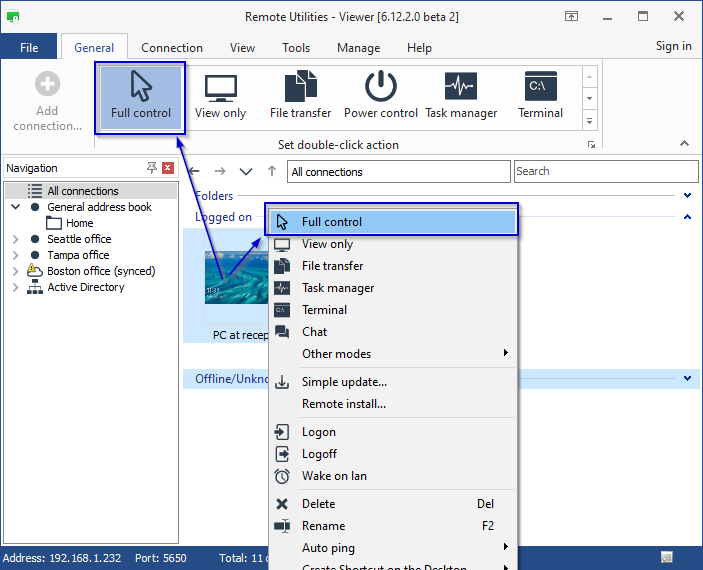Expand the Offline/Unknown group chevron

pyautogui.click(x=687, y=379)
